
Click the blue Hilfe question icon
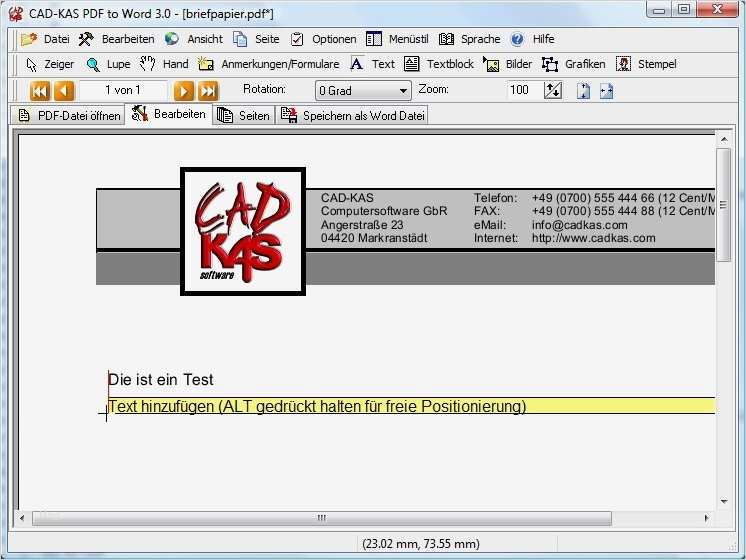click(517, 39)
